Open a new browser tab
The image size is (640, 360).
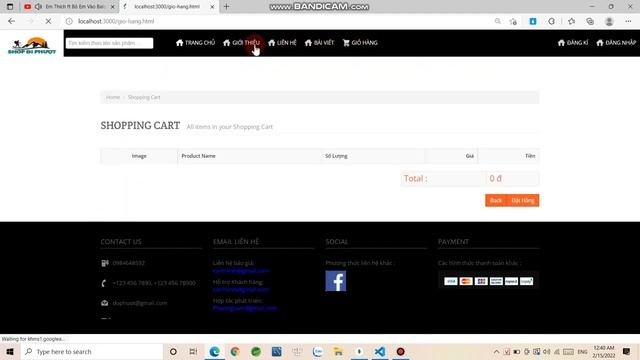point(227,7)
